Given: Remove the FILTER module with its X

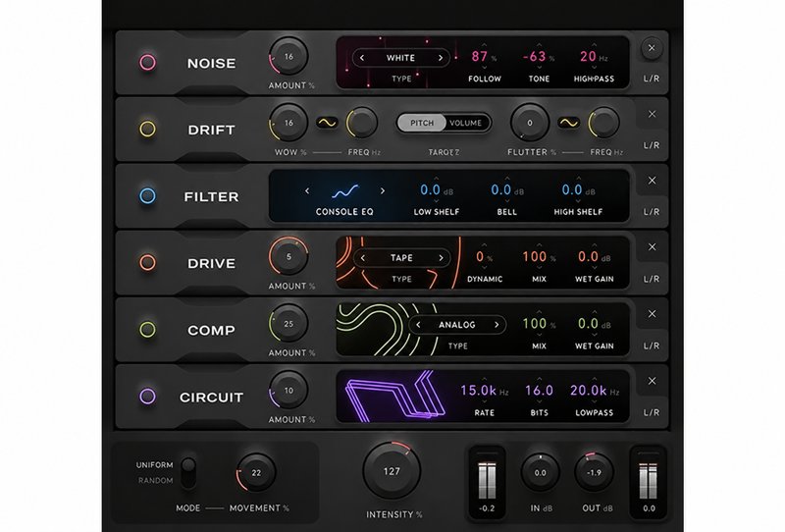Looking at the screenshot, I should click(652, 181).
